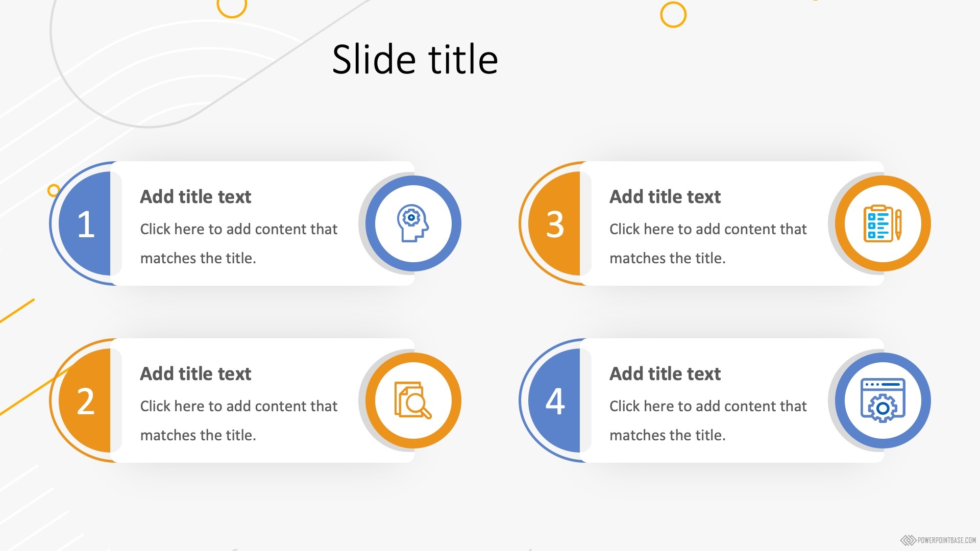The height and width of the screenshot is (551, 980).
Task: Click the content text in card 4
Action: click(x=708, y=420)
